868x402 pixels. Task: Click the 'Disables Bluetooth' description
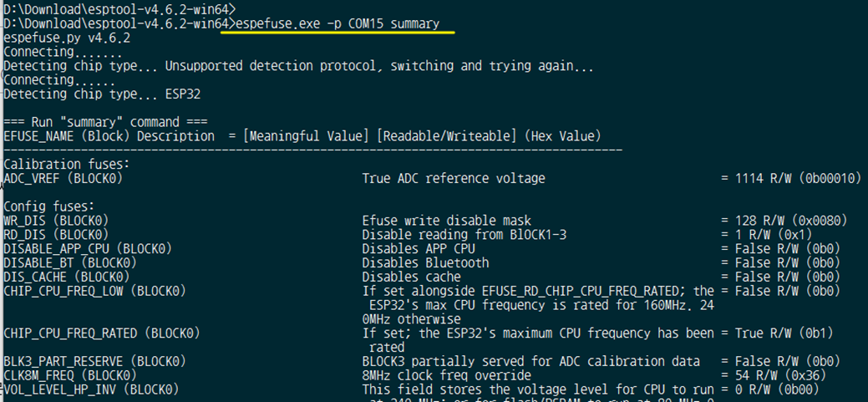coord(426,262)
